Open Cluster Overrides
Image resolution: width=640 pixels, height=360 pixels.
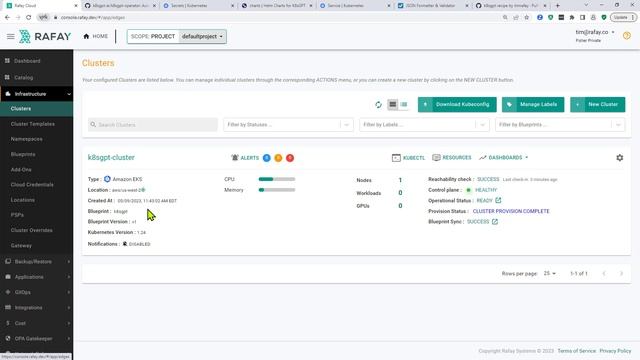[x=32, y=230]
